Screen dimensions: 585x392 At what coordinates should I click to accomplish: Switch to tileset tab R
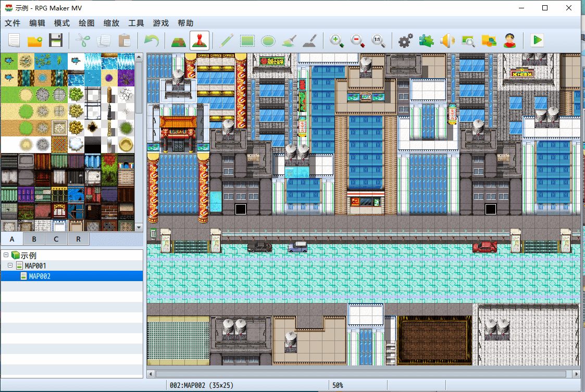(78, 239)
